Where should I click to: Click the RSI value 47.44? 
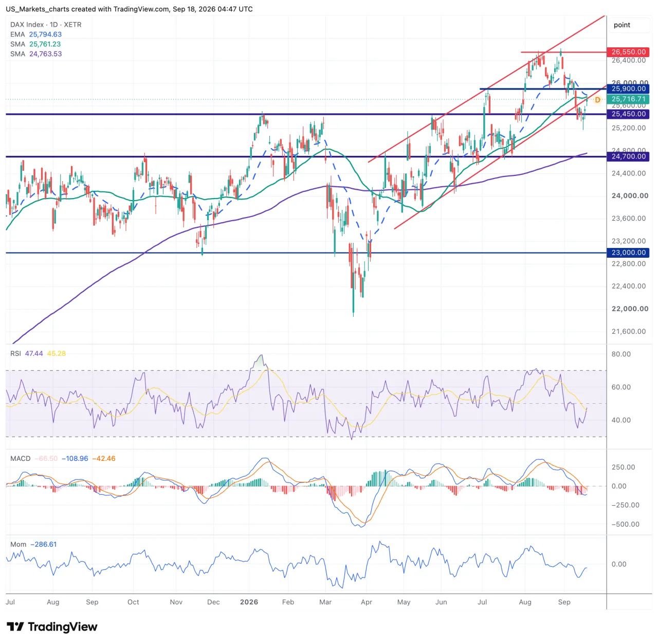coord(34,353)
